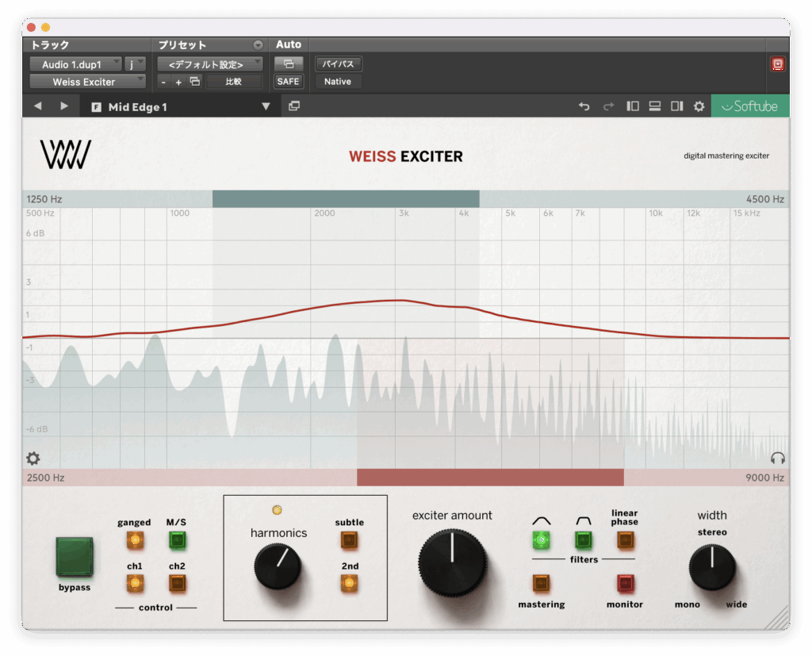The image size is (812, 656).
Task: Click the トラック section header
Action: tap(50, 45)
